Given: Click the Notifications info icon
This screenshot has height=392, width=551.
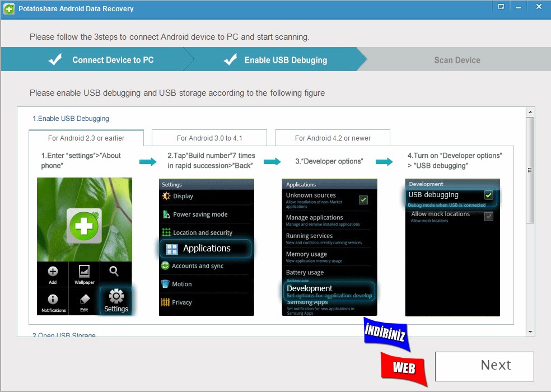Looking at the screenshot, I should [53, 299].
